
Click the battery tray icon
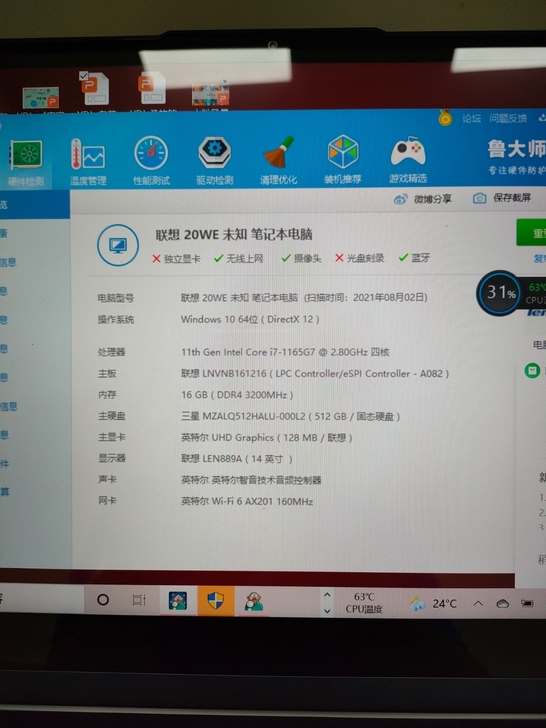[527, 603]
